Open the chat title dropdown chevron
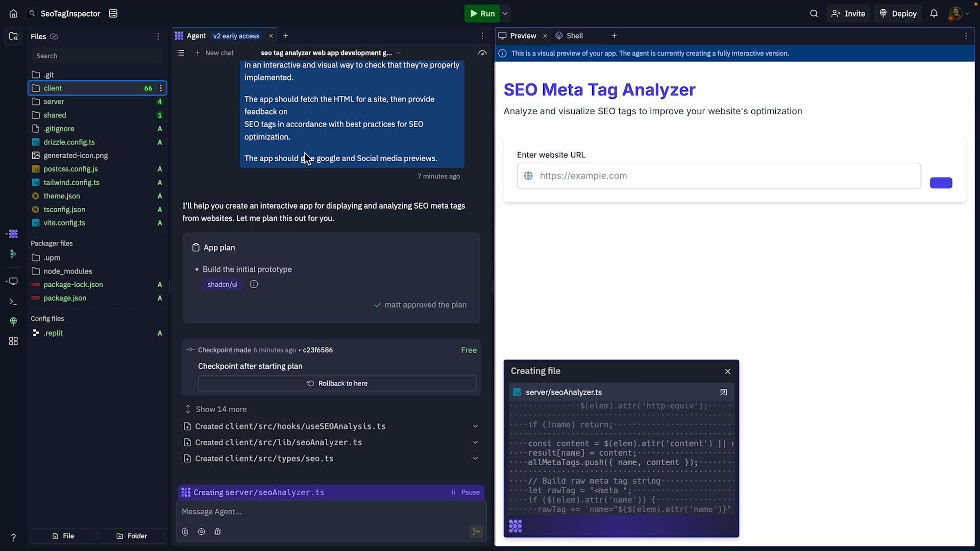 (399, 53)
